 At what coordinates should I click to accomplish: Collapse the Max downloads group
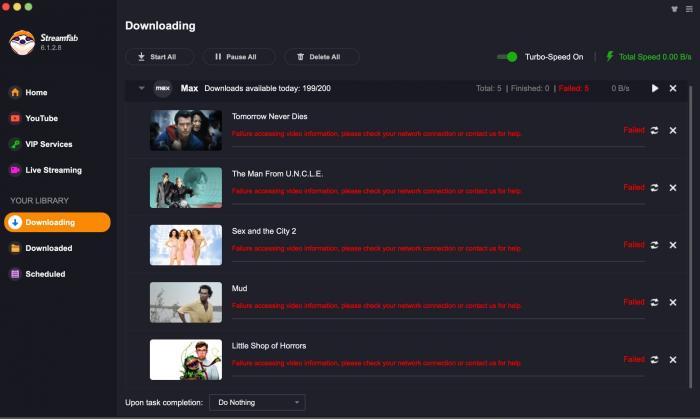[142, 88]
